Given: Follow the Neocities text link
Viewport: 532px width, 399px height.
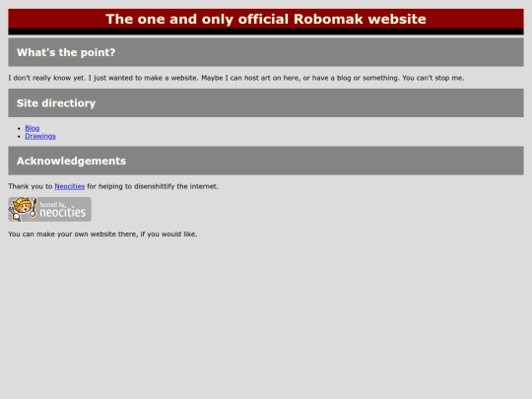Looking at the screenshot, I should 70,186.
